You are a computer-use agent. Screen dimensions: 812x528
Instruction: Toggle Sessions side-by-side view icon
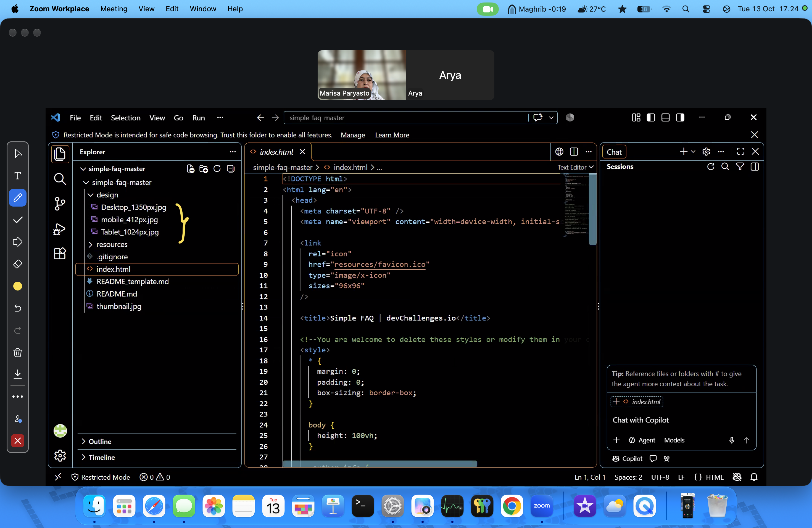755,167
